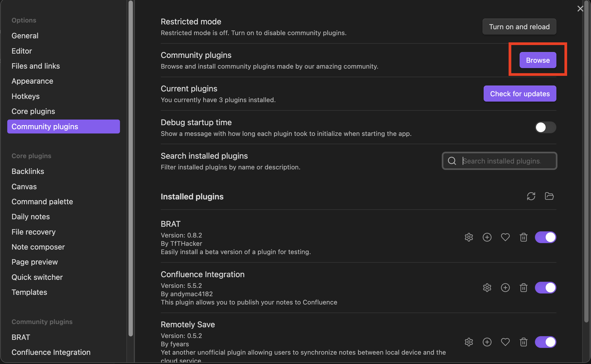Disable the BRAT plugin toggle
591x364 pixels.
[x=545, y=237]
